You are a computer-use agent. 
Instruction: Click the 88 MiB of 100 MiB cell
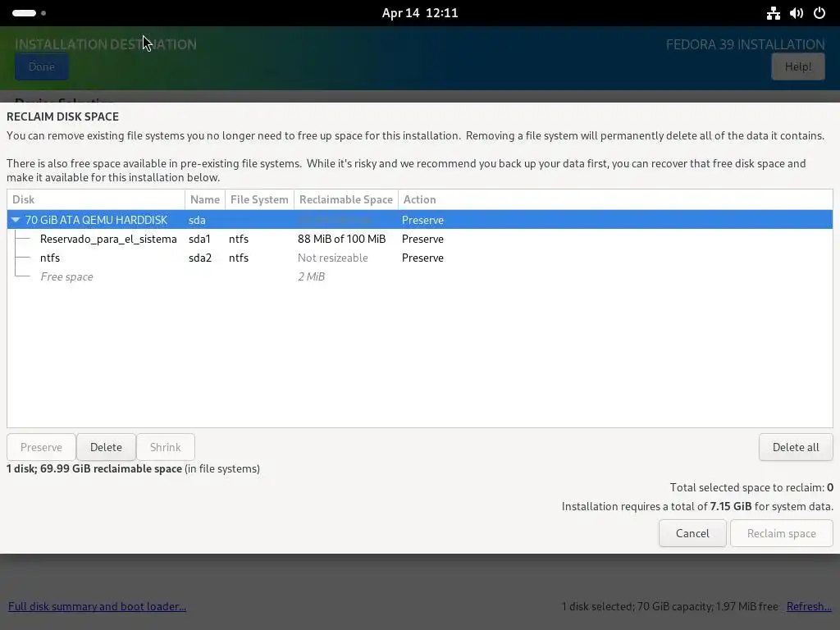[342, 239]
